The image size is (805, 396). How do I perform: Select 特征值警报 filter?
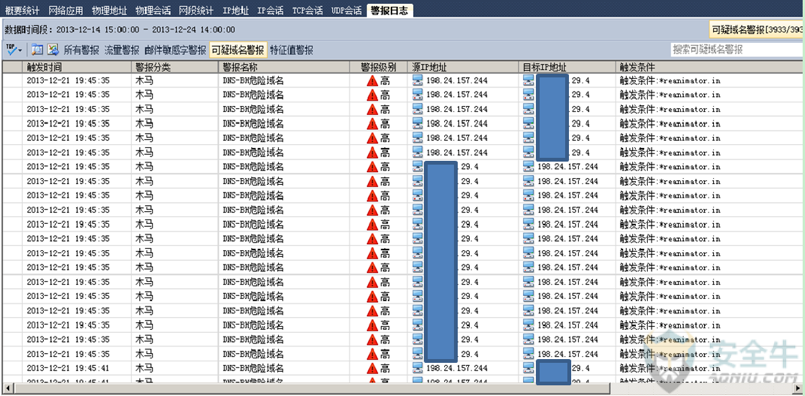[x=292, y=50]
